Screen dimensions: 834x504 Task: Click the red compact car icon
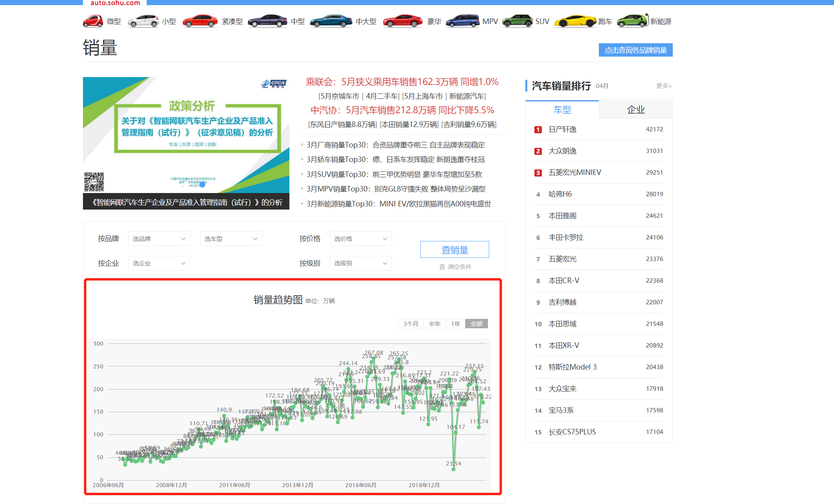200,21
